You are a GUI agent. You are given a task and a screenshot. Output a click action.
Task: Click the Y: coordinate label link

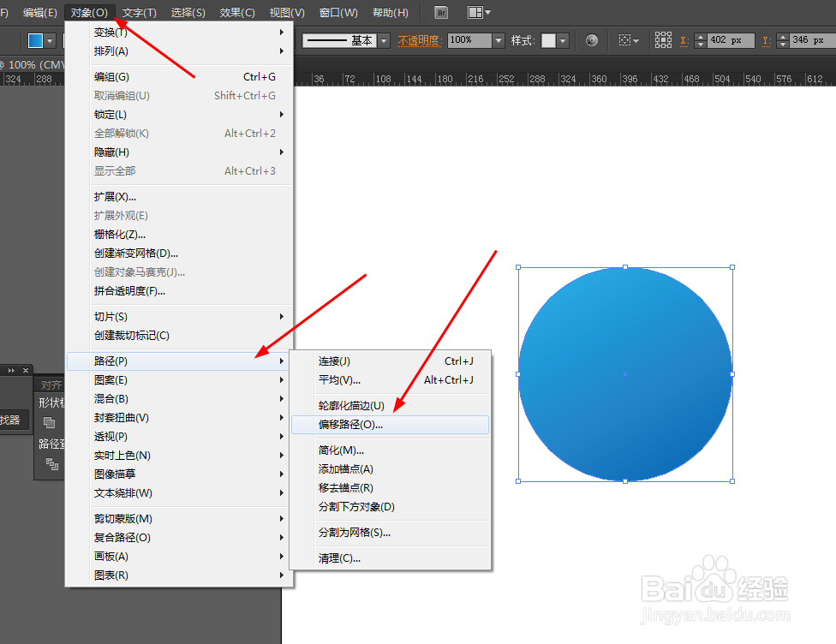(x=766, y=40)
